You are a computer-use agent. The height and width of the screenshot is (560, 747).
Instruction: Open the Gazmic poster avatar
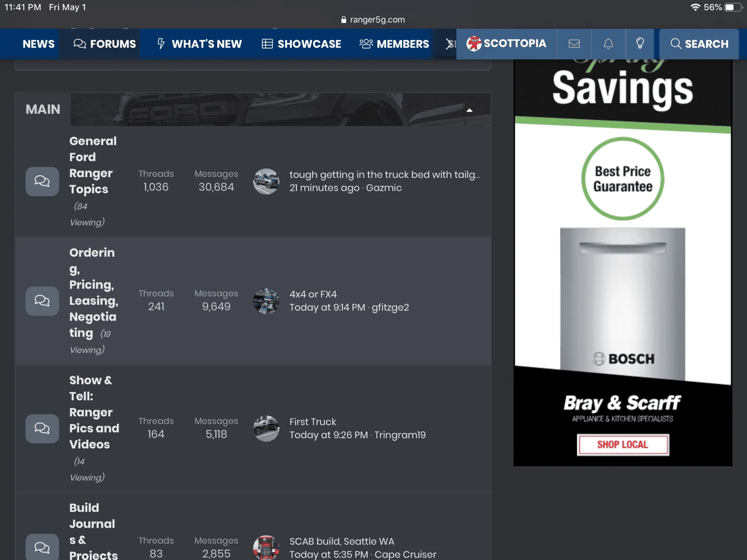point(266,181)
